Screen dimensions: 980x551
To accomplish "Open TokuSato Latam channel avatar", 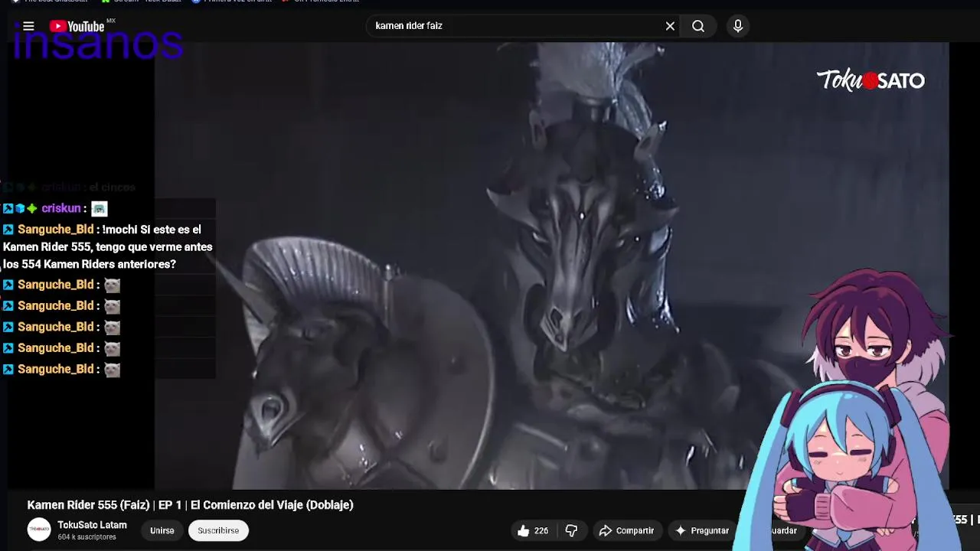I will pos(39,530).
